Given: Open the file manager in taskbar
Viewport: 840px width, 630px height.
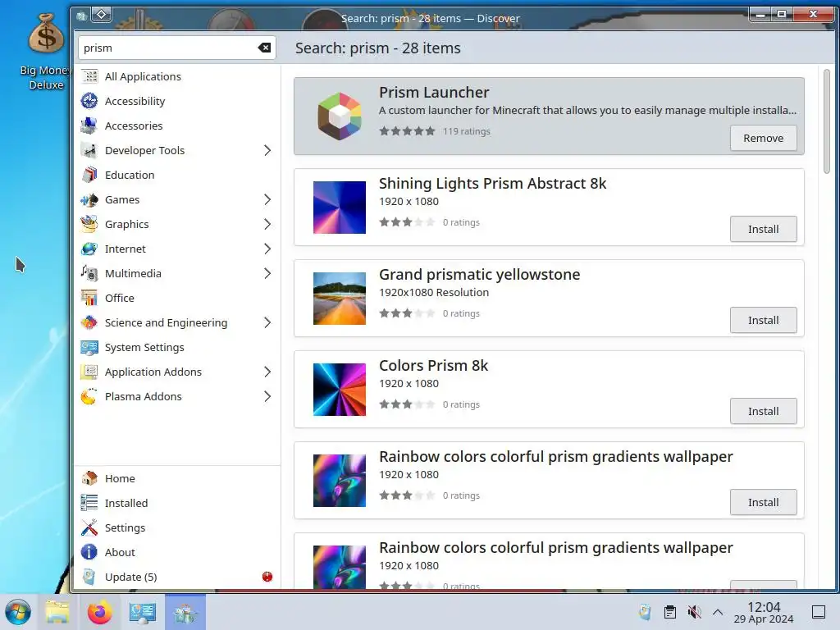Looking at the screenshot, I should click(57, 612).
